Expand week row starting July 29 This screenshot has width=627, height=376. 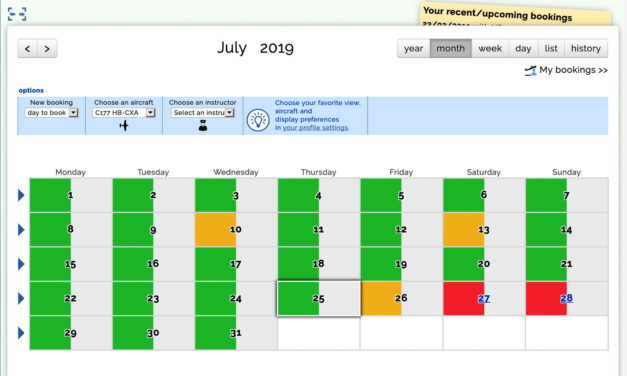coord(21,333)
